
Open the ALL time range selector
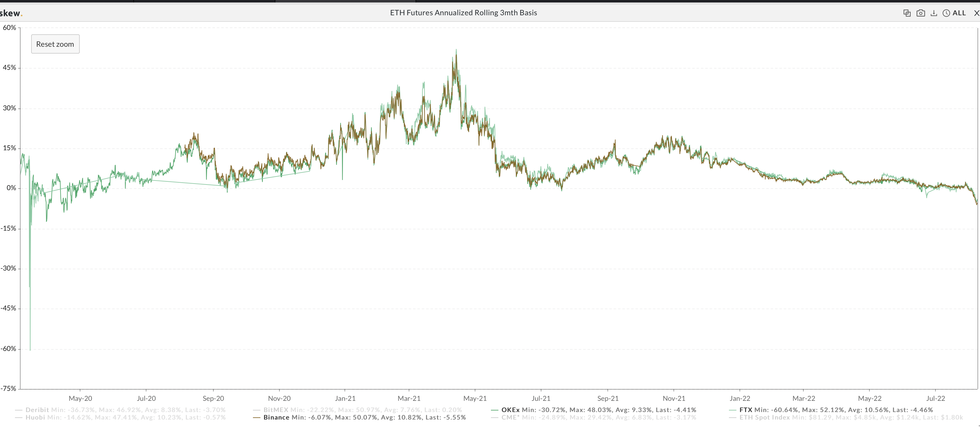coord(954,13)
